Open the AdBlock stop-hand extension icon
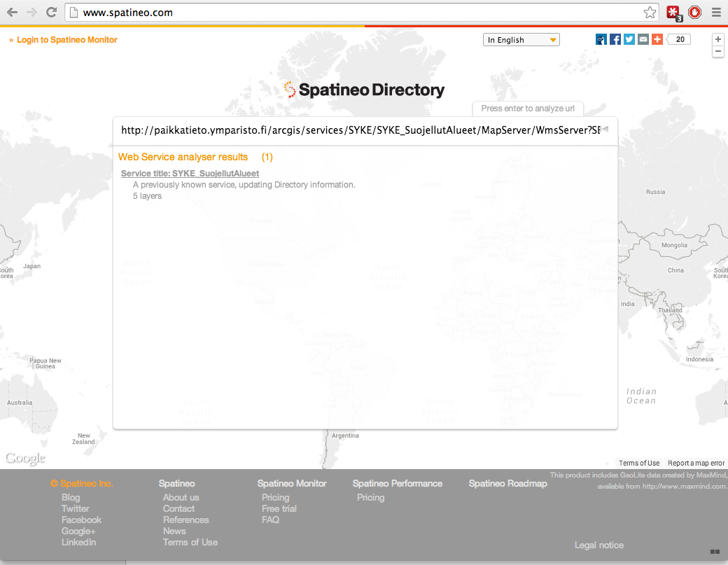Image resolution: width=728 pixels, height=565 pixels. [694, 13]
